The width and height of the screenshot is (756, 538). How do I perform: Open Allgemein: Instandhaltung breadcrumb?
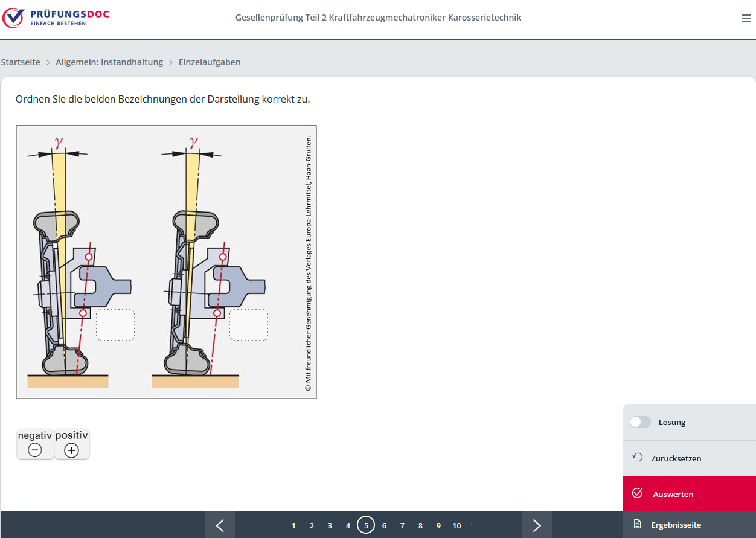(x=109, y=62)
